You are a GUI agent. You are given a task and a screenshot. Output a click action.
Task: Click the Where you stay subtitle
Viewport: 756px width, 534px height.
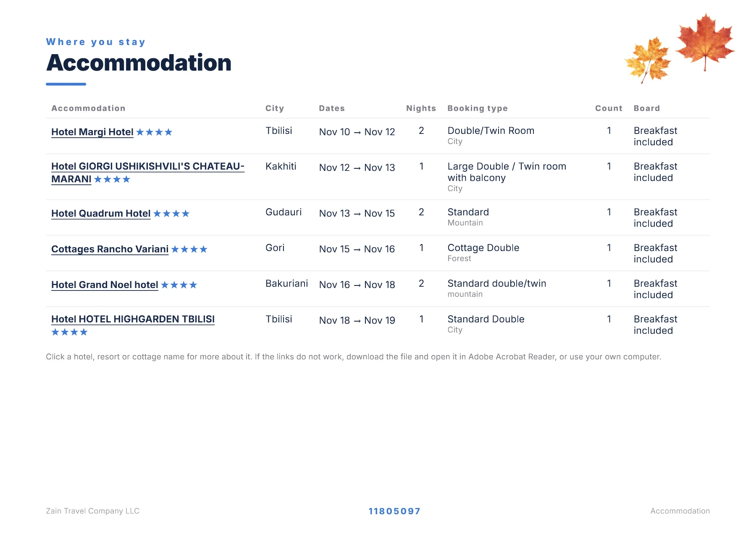[x=96, y=42]
